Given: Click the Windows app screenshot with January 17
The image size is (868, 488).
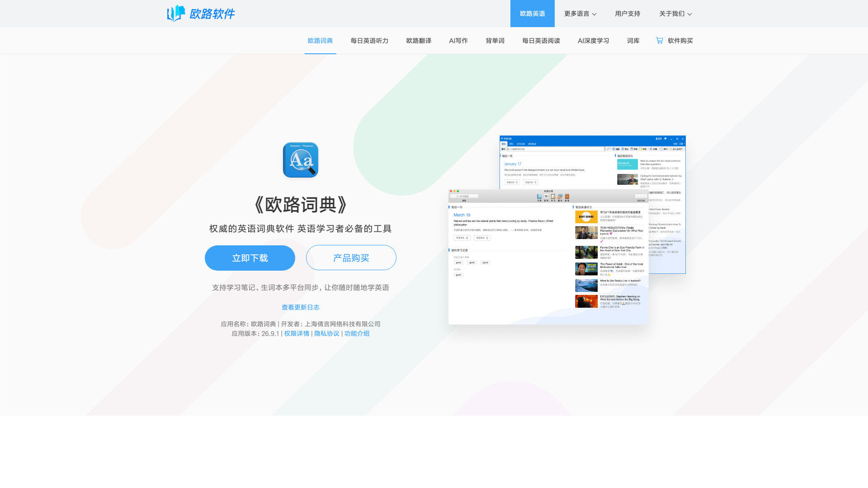Looking at the screenshot, I should (x=593, y=163).
